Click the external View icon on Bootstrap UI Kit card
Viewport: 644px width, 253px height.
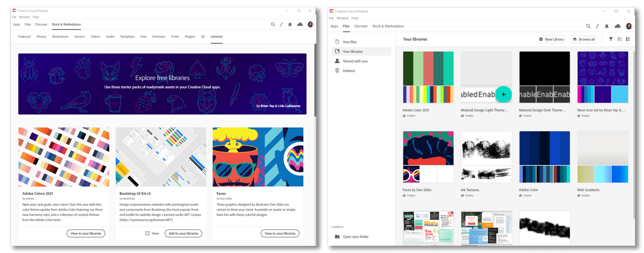coord(148,233)
